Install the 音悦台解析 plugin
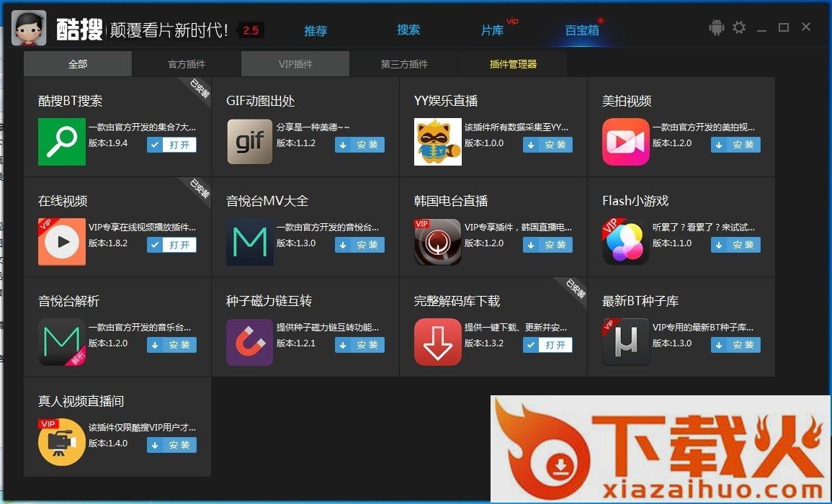The height and width of the screenshot is (504, 832). [172, 345]
